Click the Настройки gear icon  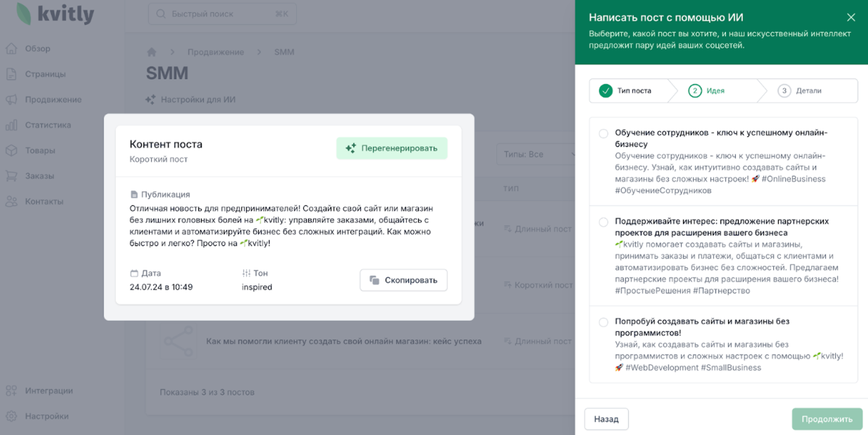(x=11, y=416)
